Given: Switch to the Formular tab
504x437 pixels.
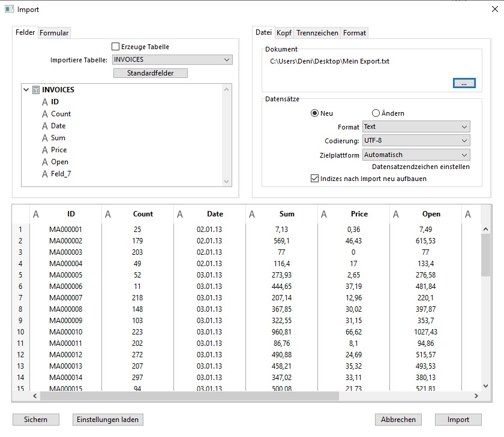Looking at the screenshot, I should pyautogui.click(x=54, y=33).
